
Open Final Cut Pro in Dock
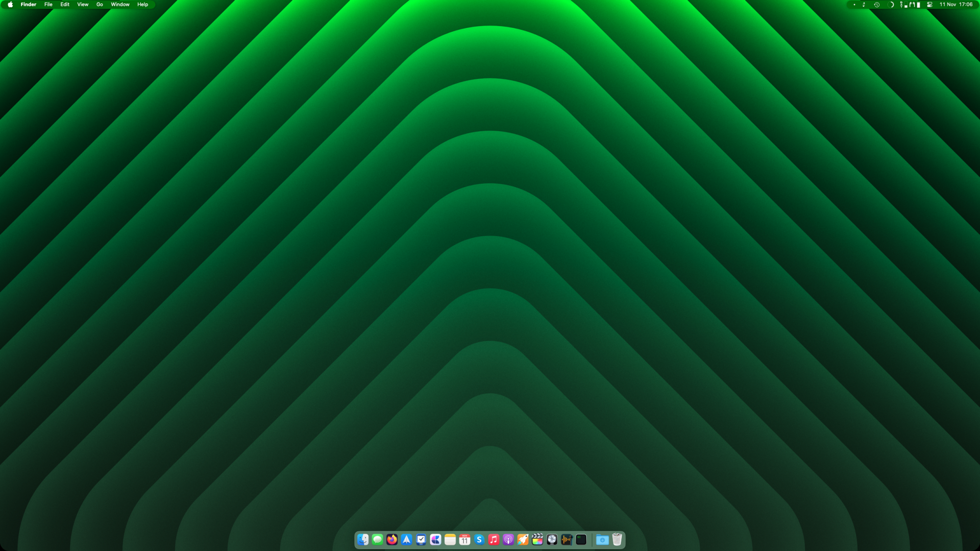(538, 539)
